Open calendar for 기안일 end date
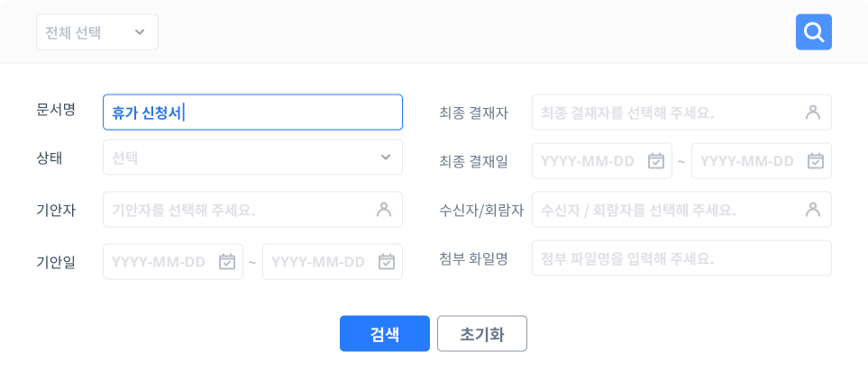The height and width of the screenshot is (388, 868). tap(386, 262)
